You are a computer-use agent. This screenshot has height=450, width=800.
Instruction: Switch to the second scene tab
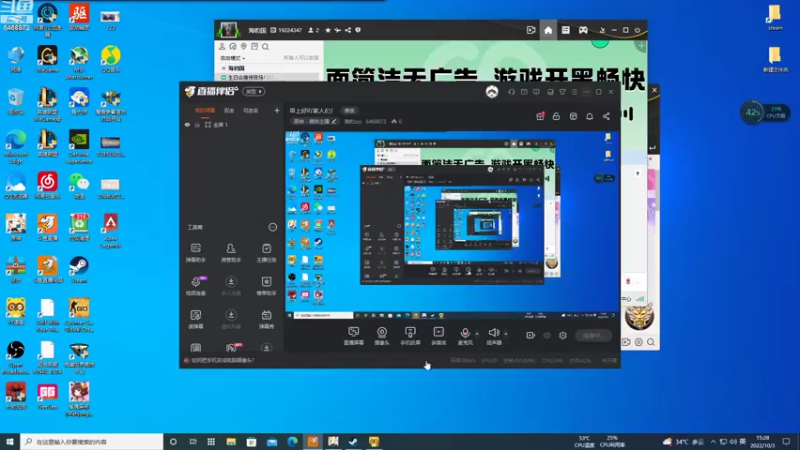(229, 111)
